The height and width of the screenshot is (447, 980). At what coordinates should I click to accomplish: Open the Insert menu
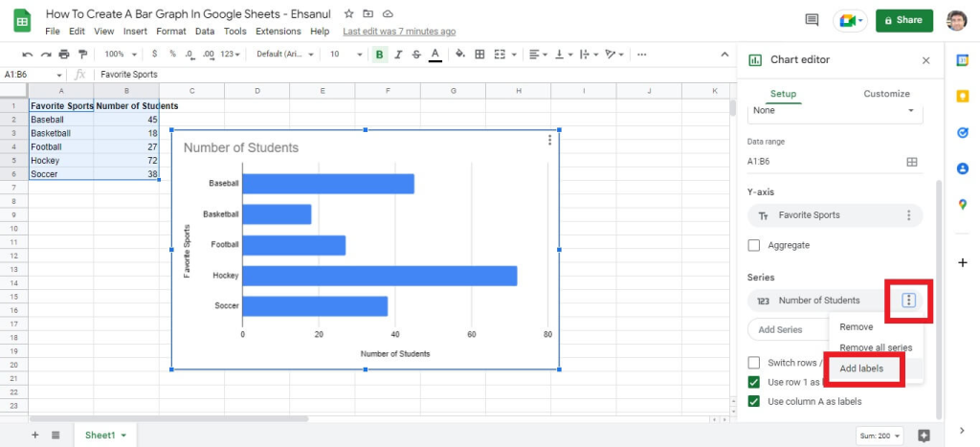[x=135, y=32]
